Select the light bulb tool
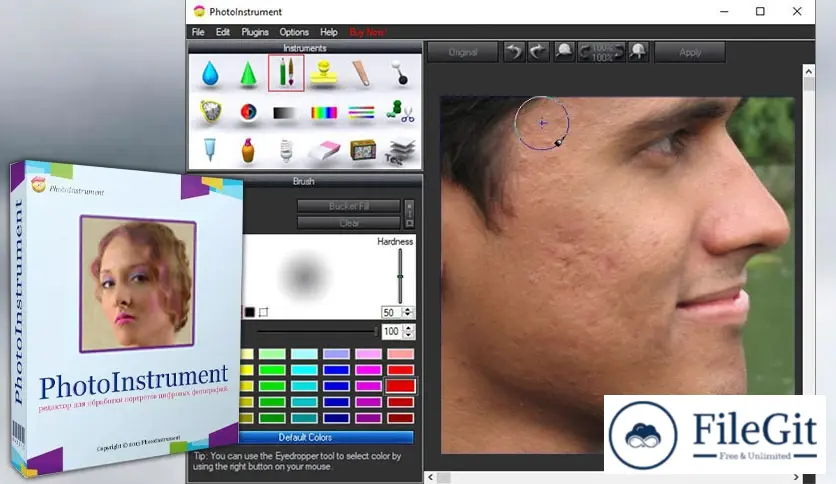 (286, 150)
